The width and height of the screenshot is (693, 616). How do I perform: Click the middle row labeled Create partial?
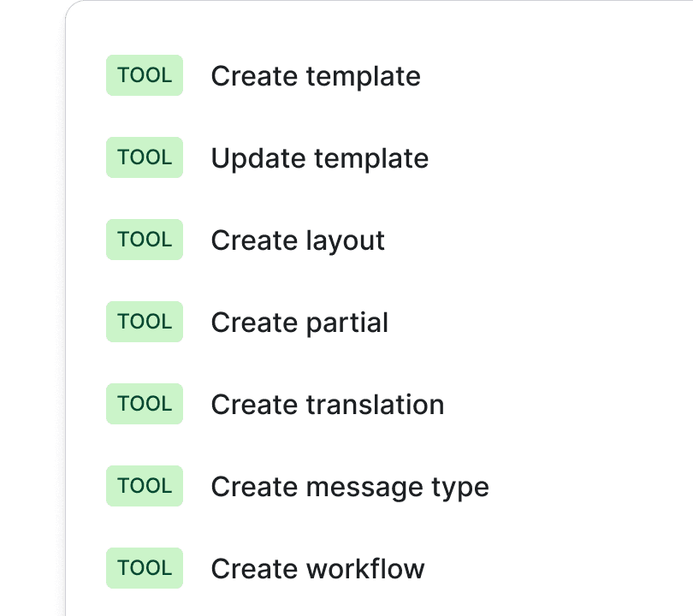[299, 323]
